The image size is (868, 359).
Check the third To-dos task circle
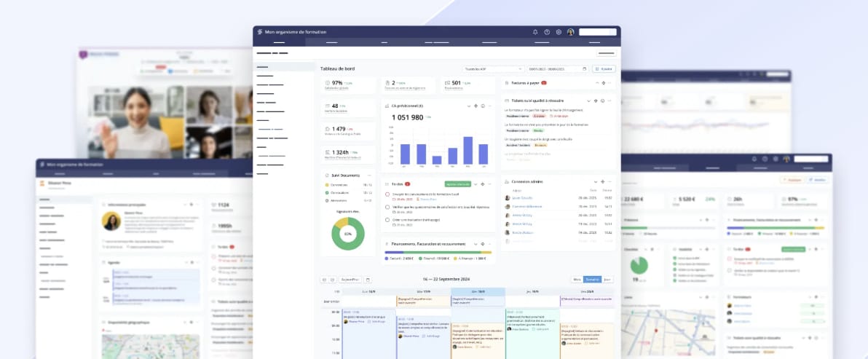pos(387,220)
